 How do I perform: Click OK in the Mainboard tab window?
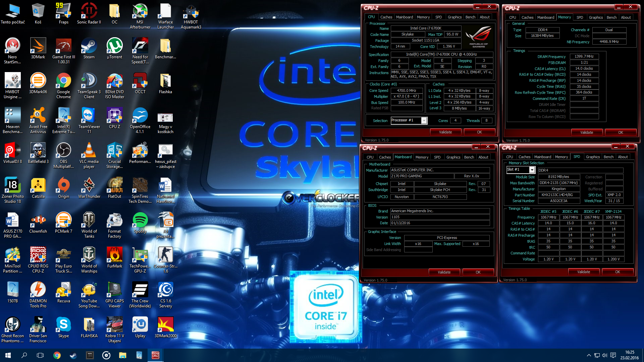click(478, 272)
